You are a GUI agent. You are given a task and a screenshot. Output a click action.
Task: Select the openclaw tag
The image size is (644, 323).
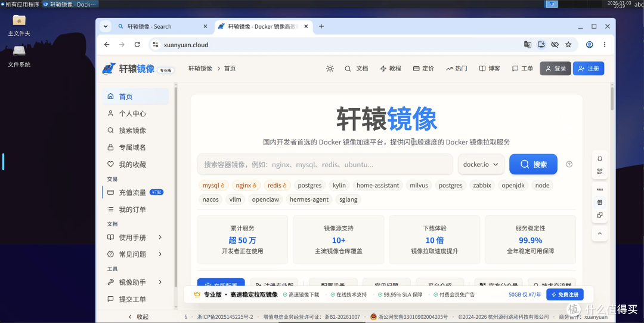pyautogui.click(x=265, y=199)
